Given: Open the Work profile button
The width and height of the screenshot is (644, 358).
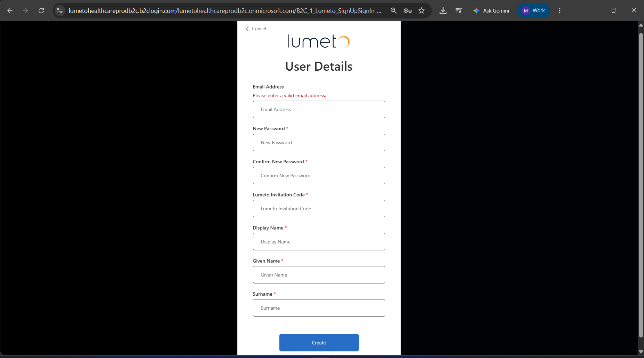Looking at the screenshot, I should (x=533, y=10).
